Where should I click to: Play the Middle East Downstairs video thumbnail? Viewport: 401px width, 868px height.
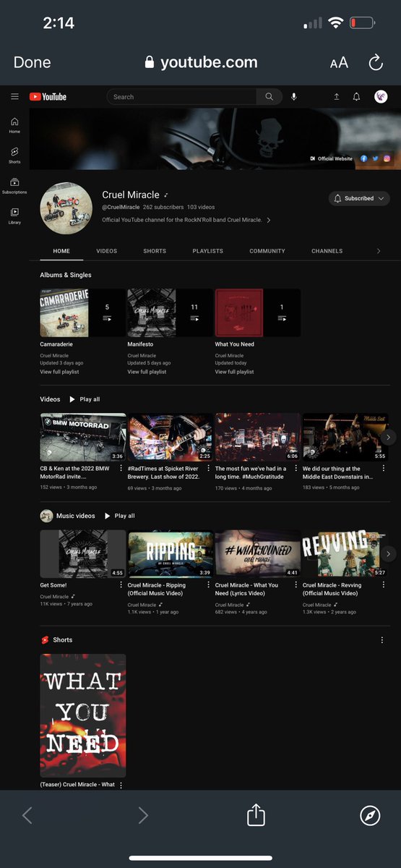click(x=345, y=437)
